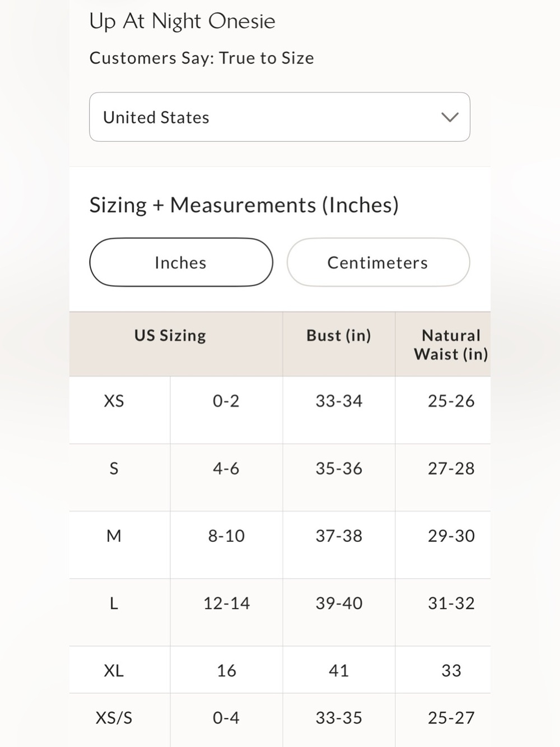Screen dimensions: 560x747
Task: Select the XL size row label
Action: [114, 670]
